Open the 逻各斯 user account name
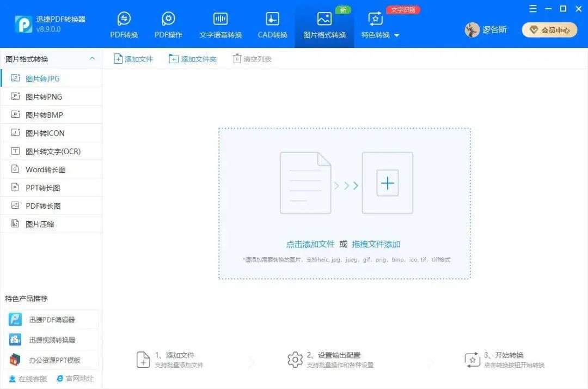This screenshot has height=389, width=588. tap(494, 30)
